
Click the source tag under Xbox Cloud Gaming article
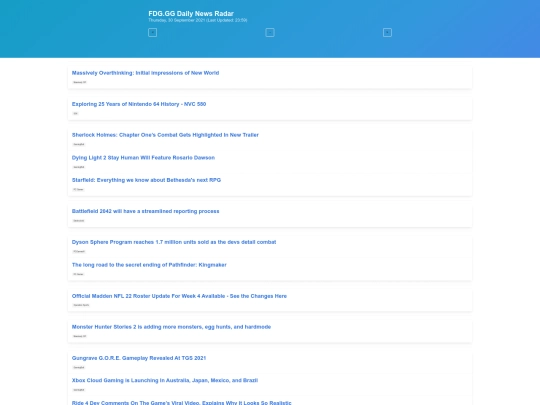pyautogui.click(x=79, y=390)
